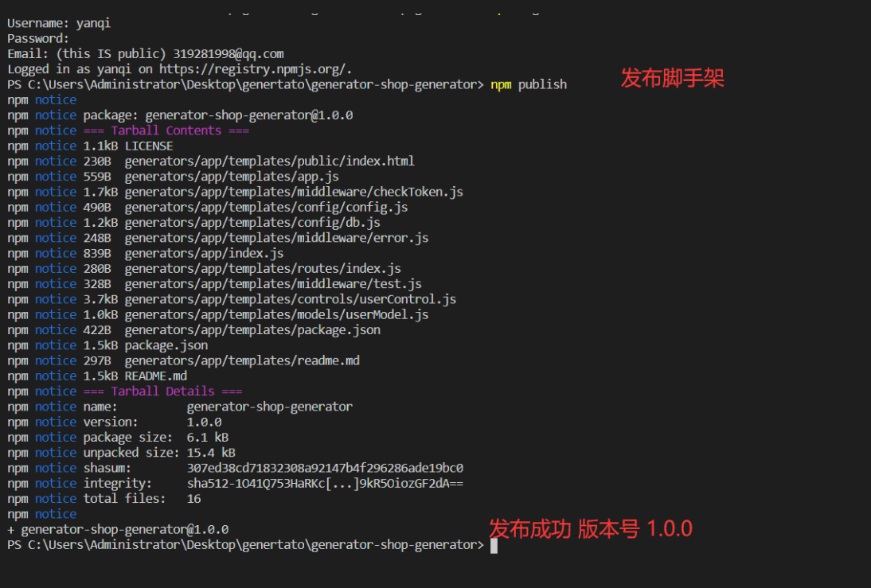Click the templates/readme.md file path
Screen dimensions: 871x588
coord(242,361)
